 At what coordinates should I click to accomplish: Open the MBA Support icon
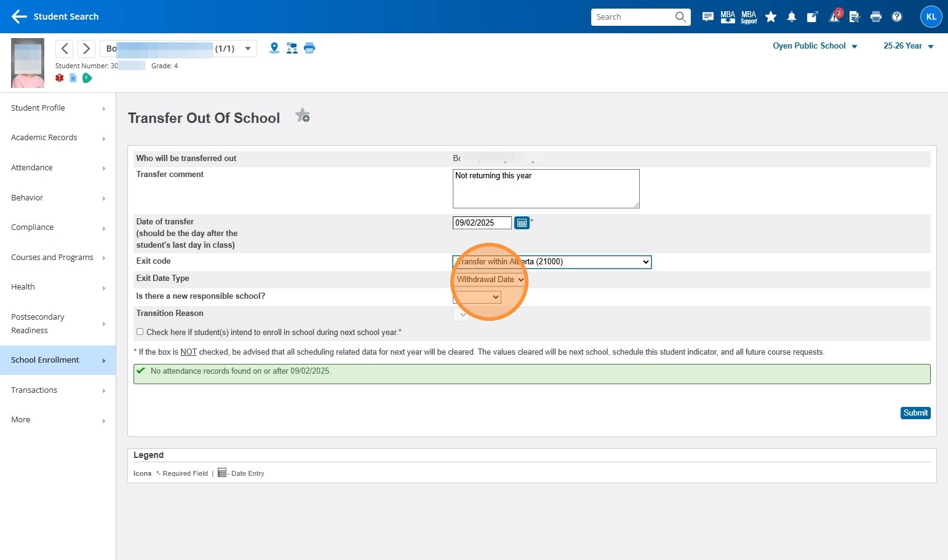(749, 17)
